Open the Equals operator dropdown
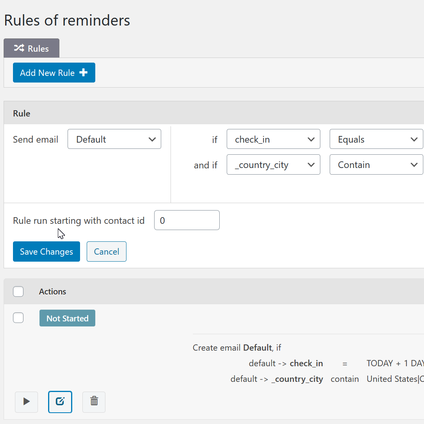 (376, 139)
